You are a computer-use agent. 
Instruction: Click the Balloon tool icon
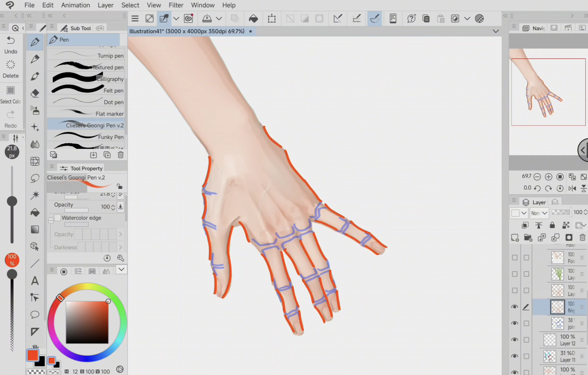[x=35, y=314]
